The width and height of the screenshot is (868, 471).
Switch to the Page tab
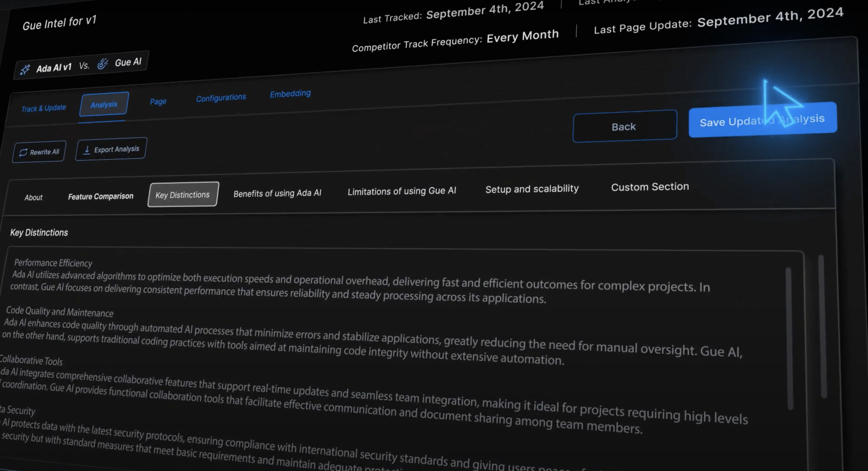pos(158,101)
